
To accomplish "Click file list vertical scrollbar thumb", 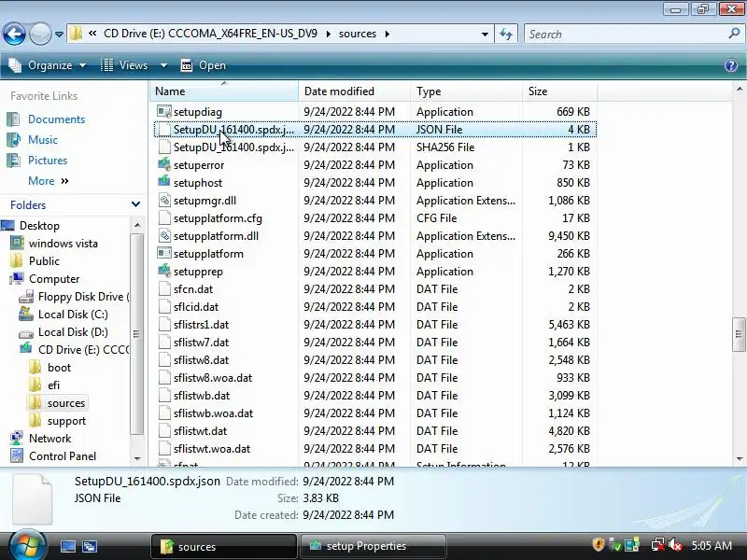I will click(x=739, y=334).
